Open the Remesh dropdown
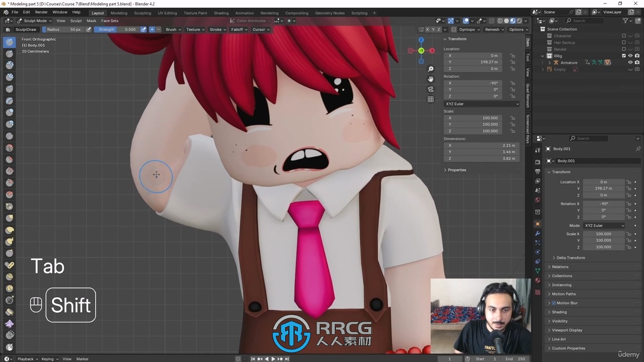Image resolution: width=644 pixels, height=362 pixels. [494, 29]
